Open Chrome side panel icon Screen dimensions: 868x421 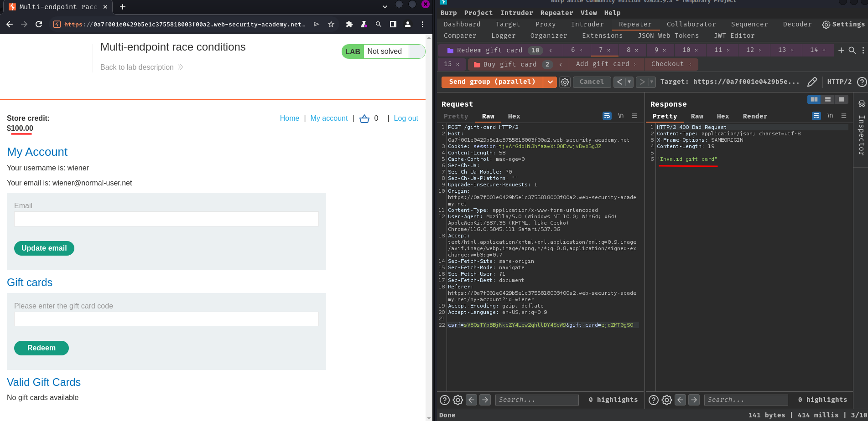click(393, 24)
